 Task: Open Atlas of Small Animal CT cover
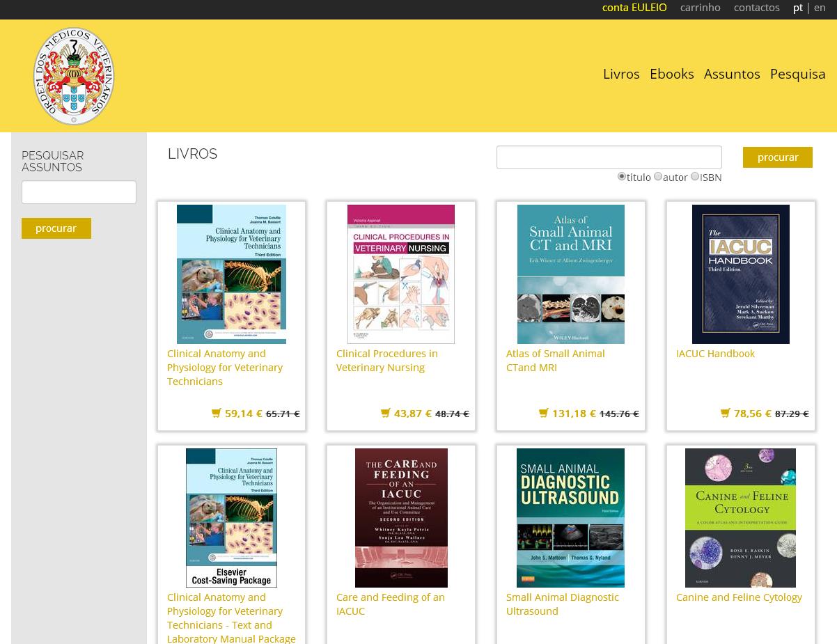coord(571,274)
